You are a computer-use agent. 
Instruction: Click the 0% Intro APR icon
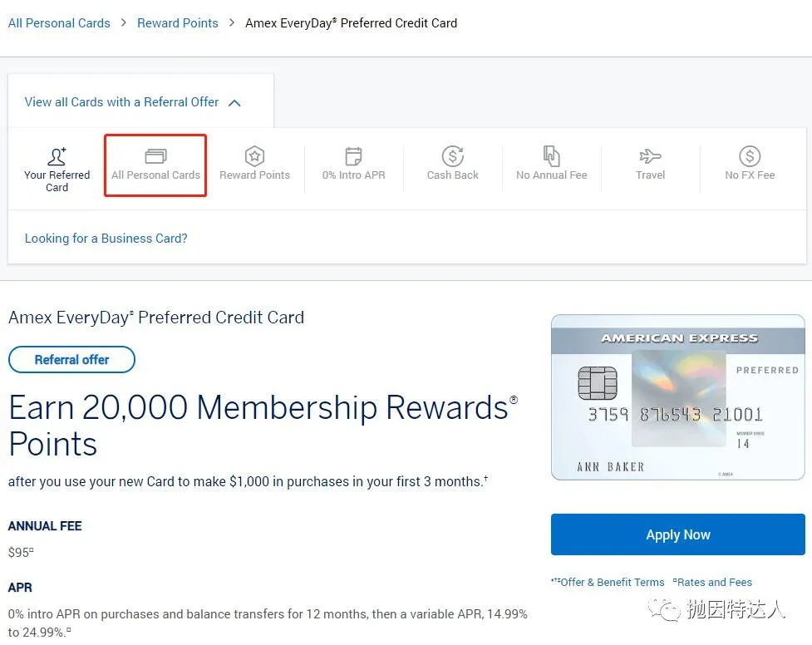(353, 156)
